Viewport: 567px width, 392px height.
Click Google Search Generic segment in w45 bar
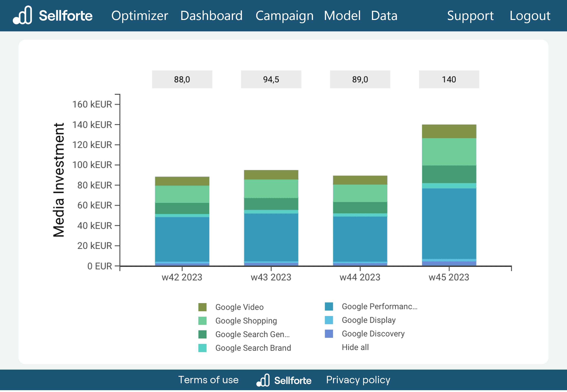coord(449,174)
